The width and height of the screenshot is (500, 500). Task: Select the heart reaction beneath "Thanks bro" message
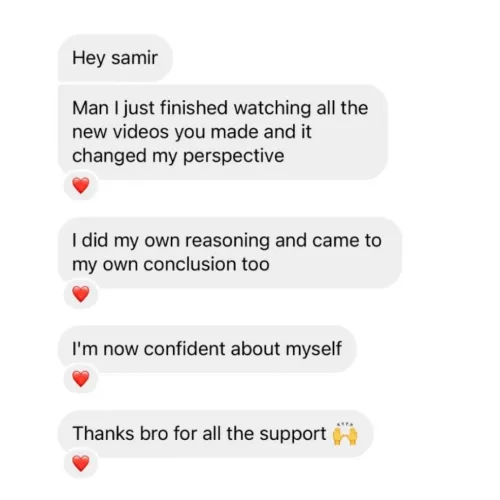[81, 463]
